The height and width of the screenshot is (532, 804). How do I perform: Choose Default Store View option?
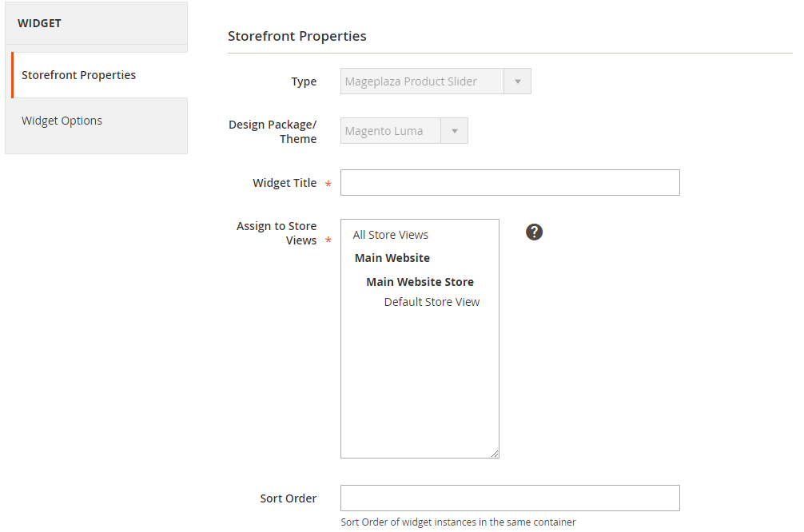coord(432,302)
